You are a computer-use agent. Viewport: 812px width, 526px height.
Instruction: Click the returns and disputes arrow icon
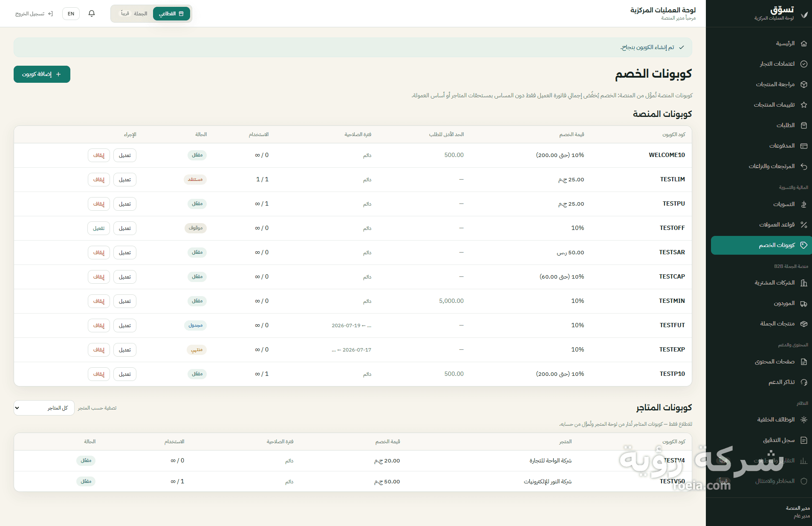[803, 166]
